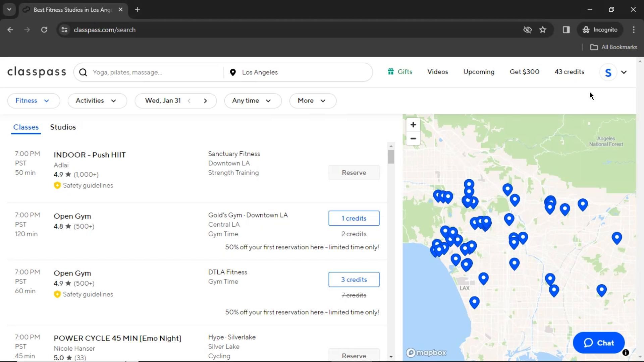Viewport: 644px width, 362px height.
Task: Reload the ClassPass page
Action: point(44,30)
